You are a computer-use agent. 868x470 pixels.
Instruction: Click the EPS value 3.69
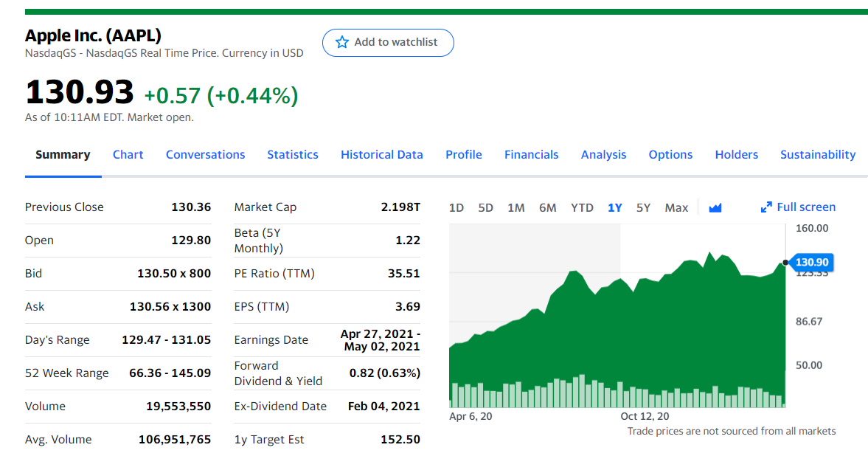[408, 307]
